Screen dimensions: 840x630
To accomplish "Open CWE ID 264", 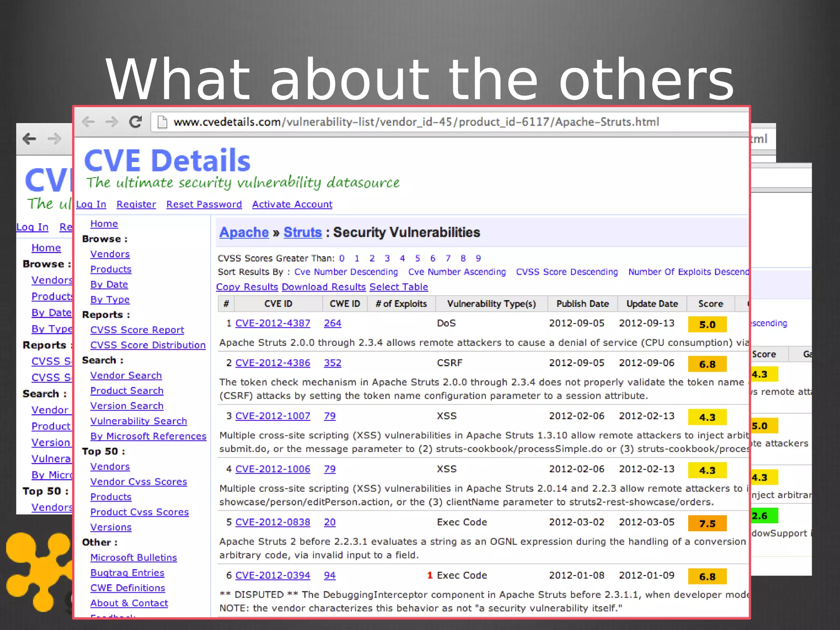I will [x=333, y=323].
